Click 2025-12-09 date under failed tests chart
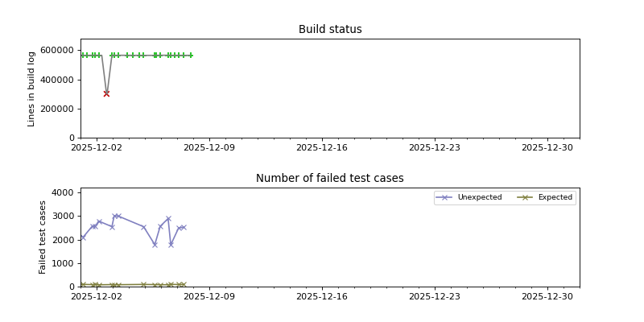644x322 pixels. pyautogui.click(x=209, y=296)
